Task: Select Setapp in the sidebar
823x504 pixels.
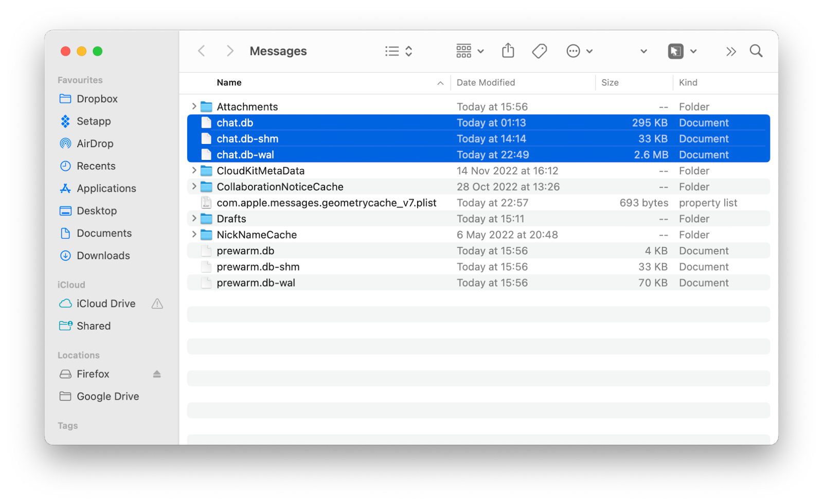Action: pos(94,121)
